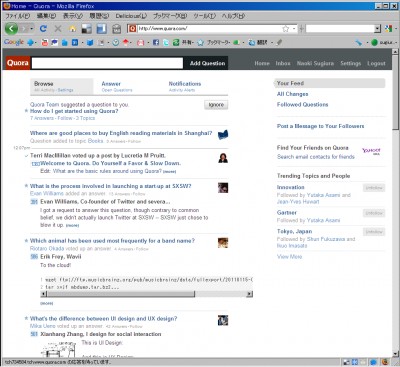Image resolution: width=400 pixels, height=367 pixels.
Task: Open the UI design vs UX design question
Action: pos(103,318)
